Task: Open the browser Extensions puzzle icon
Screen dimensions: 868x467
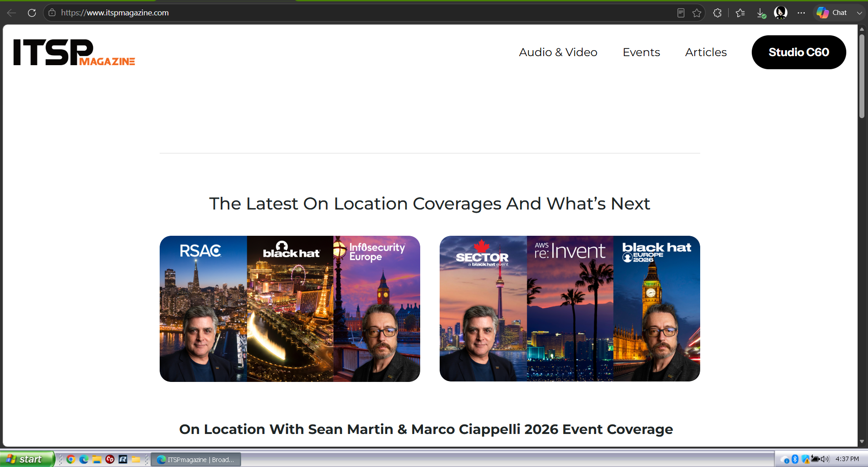Action: [x=717, y=13]
